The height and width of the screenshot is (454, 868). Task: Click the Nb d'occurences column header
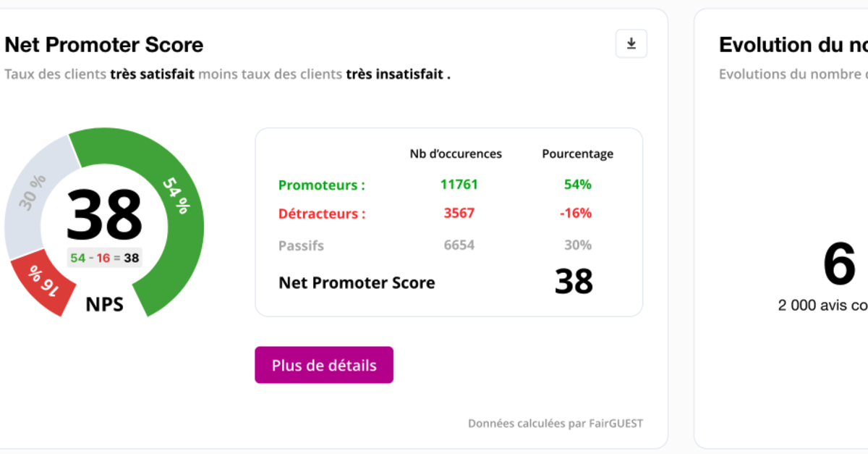click(x=456, y=154)
